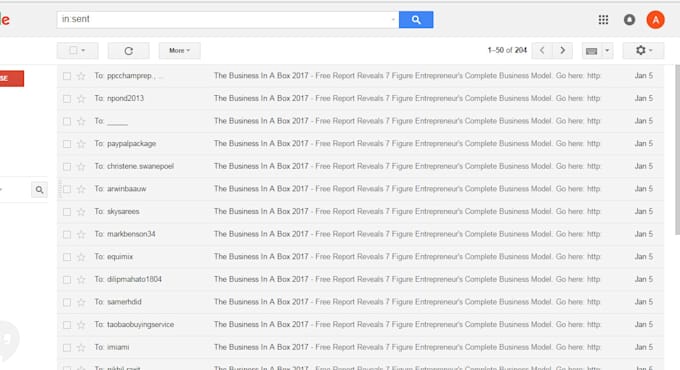Open the email sent to christene.swanepoel

point(360,166)
